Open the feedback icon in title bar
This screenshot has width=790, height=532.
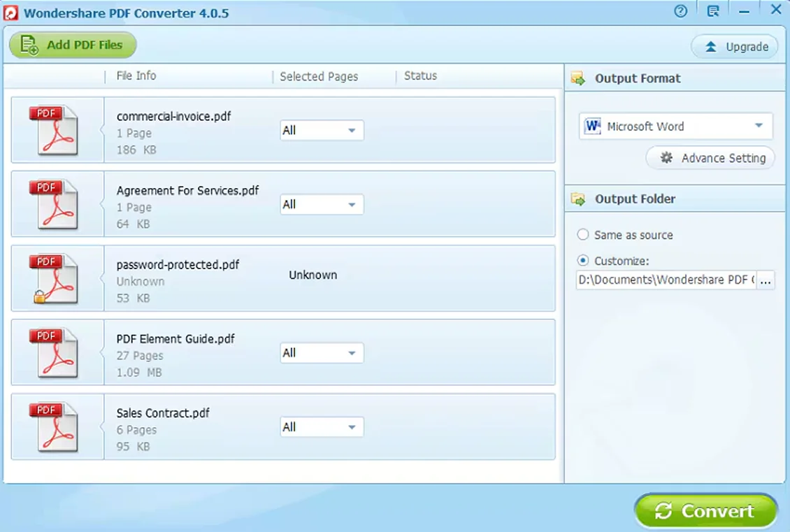[713, 11]
